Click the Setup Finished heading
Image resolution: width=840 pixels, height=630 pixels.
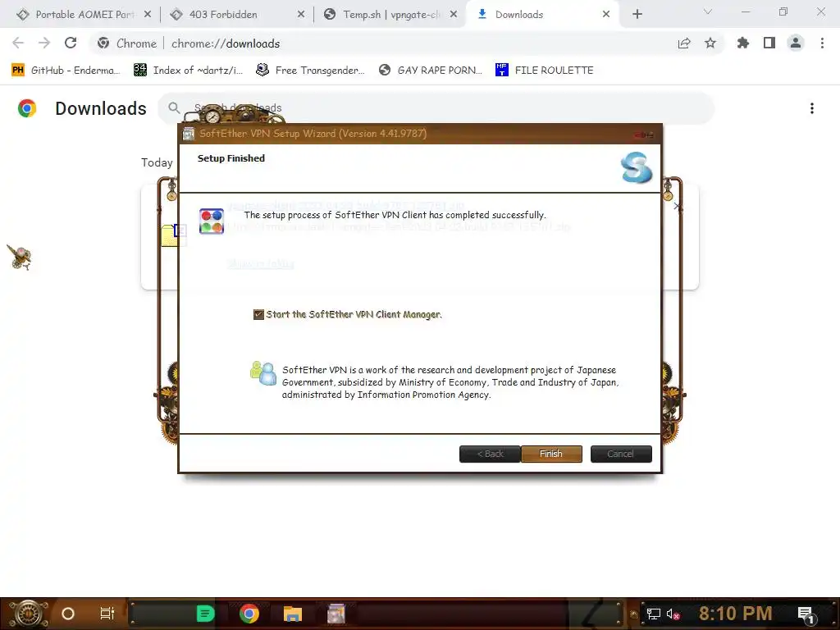point(231,158)
